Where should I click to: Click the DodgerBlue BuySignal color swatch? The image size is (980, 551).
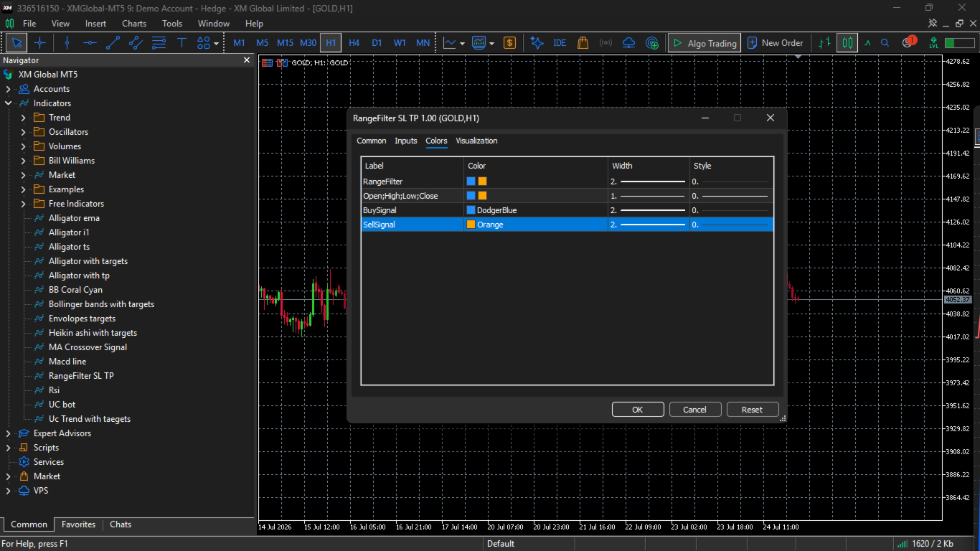point(471,210)
